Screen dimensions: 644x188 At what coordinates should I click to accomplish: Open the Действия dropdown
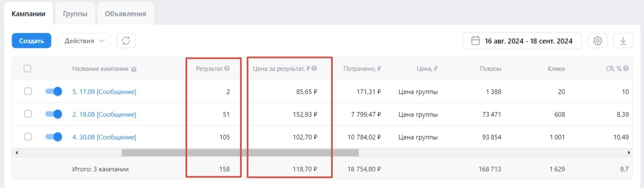pyautogui.click(x=84, y=41)
